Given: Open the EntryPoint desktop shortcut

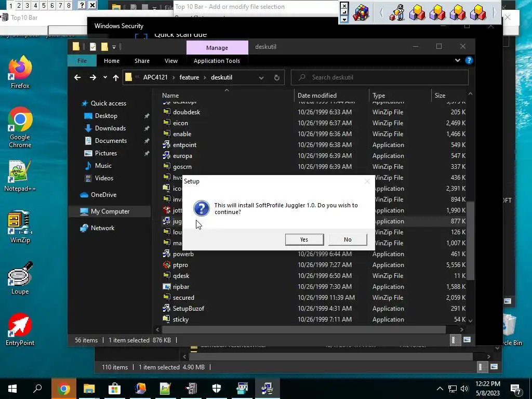Looking at the screenshot, I should [x=20, y=329].
